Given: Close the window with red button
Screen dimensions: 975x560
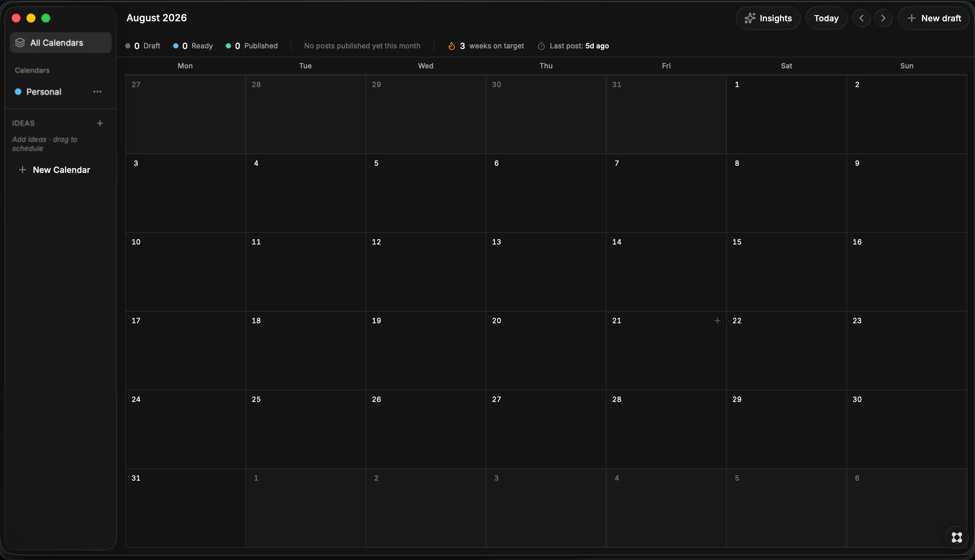Looking at the screenshot, I should 16,18.
